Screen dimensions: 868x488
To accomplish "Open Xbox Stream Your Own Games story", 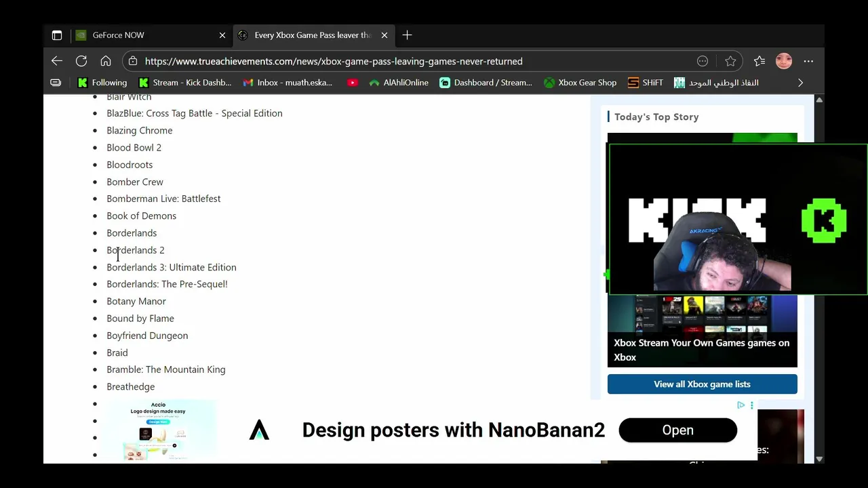I will pyautogui.click(x=702, y=350).
